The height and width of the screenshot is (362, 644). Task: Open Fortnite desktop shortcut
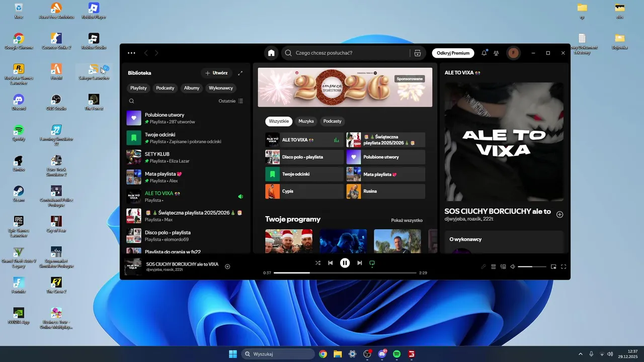click(x=19, y=285)
